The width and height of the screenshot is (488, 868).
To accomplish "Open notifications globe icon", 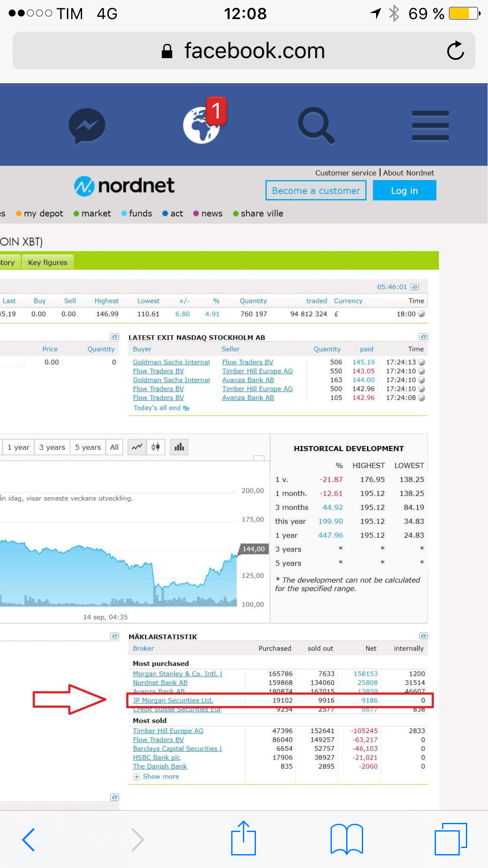I will (202, 125).
